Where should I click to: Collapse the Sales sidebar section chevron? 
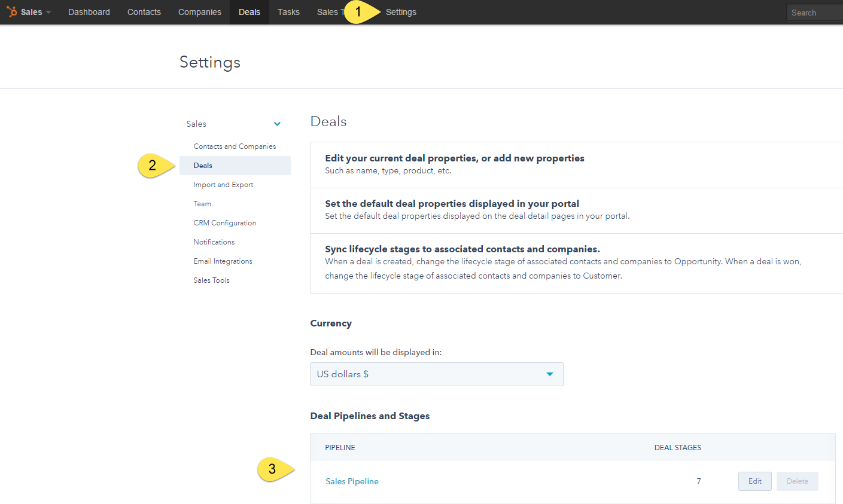277,124
